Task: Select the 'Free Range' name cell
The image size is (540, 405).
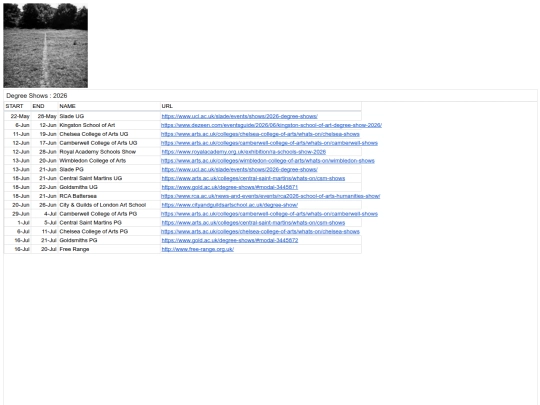Action: pos(109,249)
